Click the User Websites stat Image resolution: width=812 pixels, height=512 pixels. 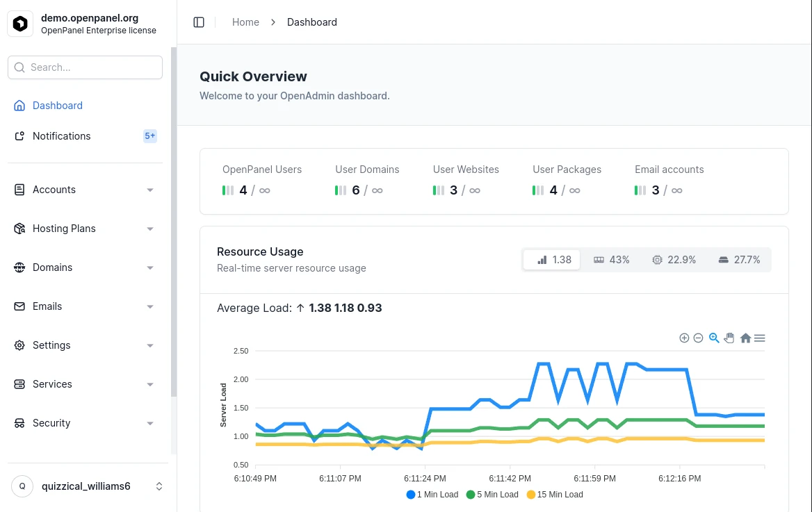pos(466,180)
